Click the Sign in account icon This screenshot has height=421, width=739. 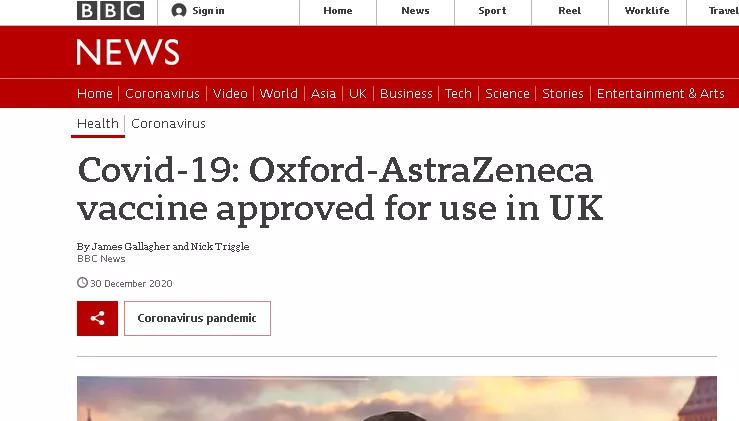[x=179, y=11]
